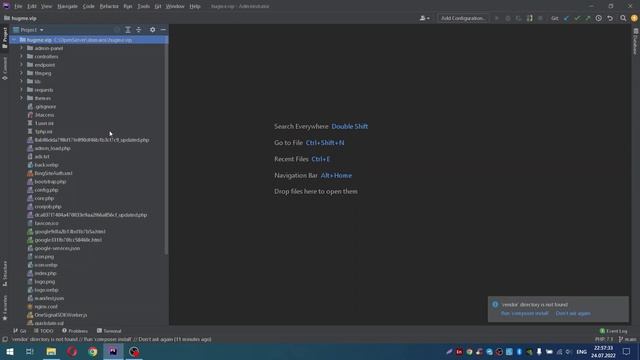Click Add Configuration button
Viewport: 640px width, 360px height.
463,18
